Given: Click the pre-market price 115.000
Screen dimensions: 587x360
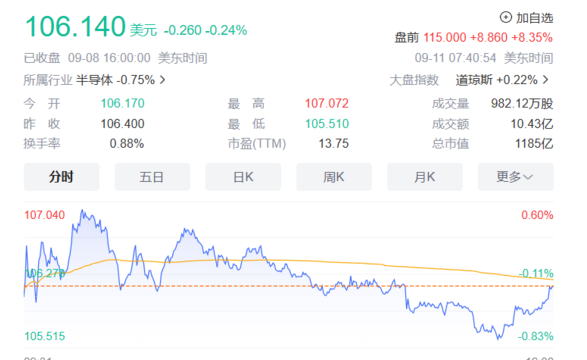Looking at the screenshot, I should pyautogui.click(x=445, y=37).
